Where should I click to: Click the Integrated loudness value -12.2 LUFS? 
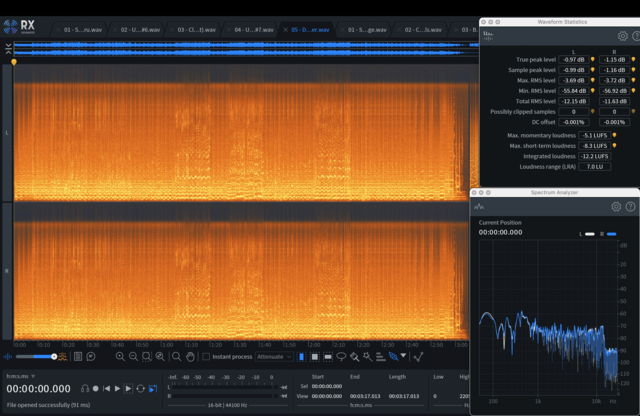pyautogui.click(x=595, y=156)
